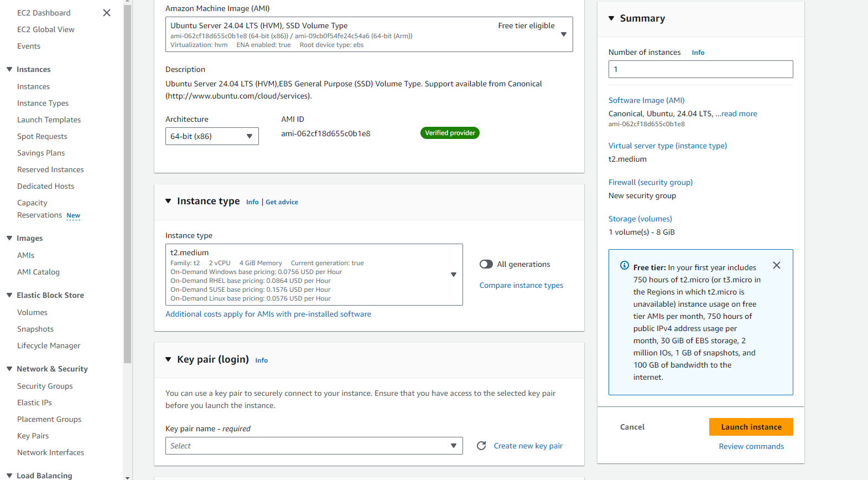Click the refresh key pair list icon

pos(481,446)
